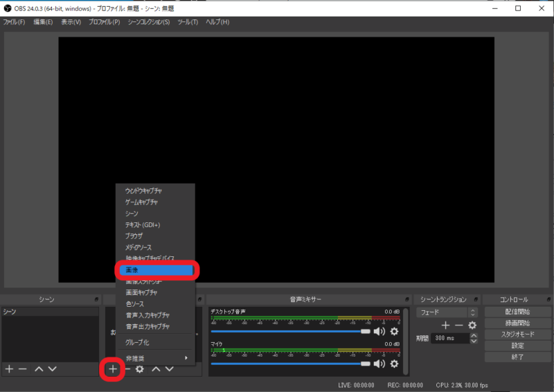Screen dimensions: 554x392
Task: Open the プロファイル(P) menu
Action: 105,22
